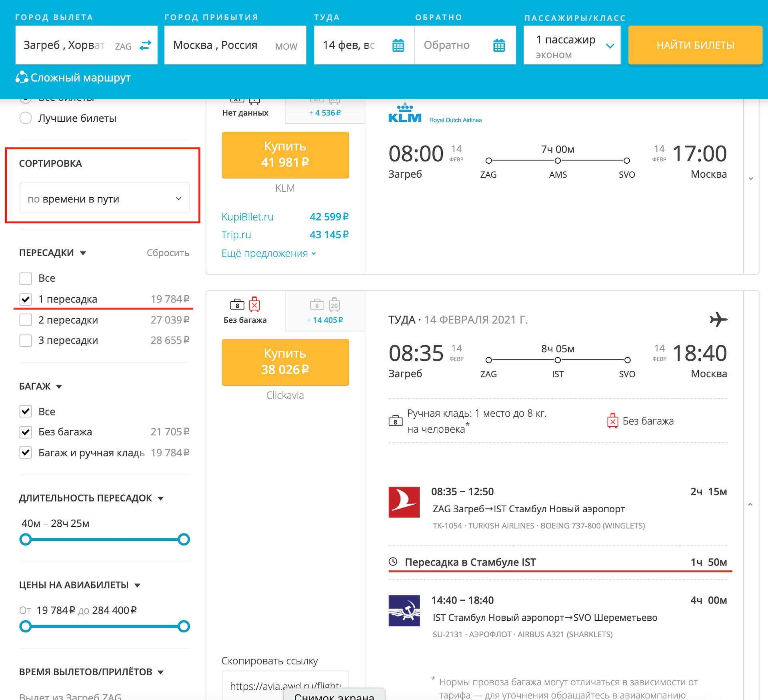The width and height of the screenshot is (768, 700).
Task: Enable the 2 пересадки checkbox
Action: coord(26,320)
